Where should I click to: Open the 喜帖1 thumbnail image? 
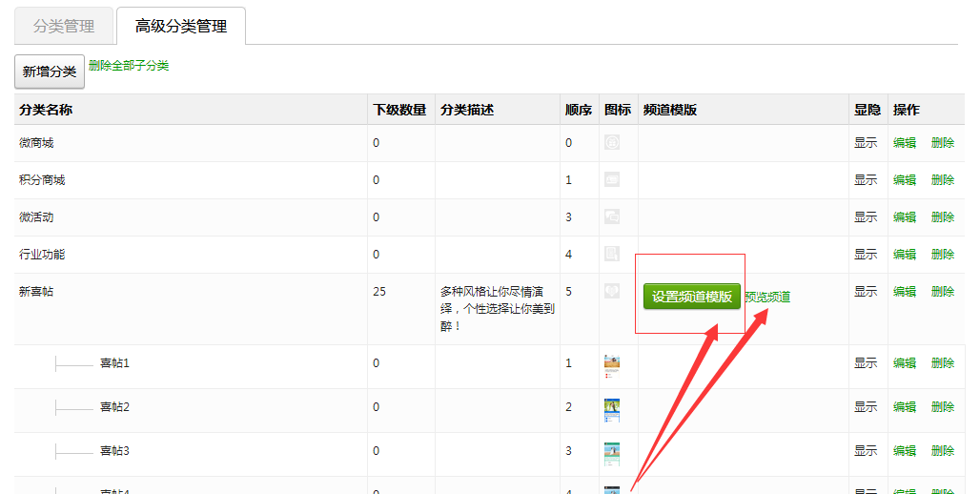tap(612, 366)
